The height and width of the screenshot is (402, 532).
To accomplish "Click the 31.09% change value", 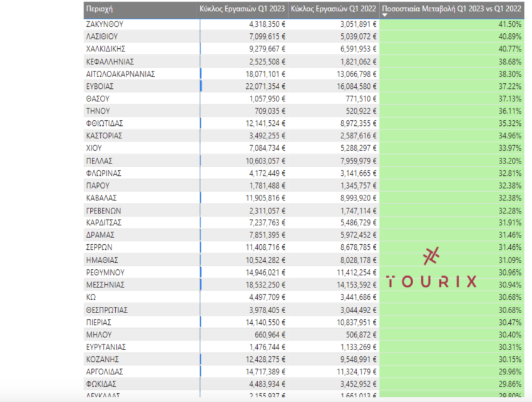I will 510,260.
